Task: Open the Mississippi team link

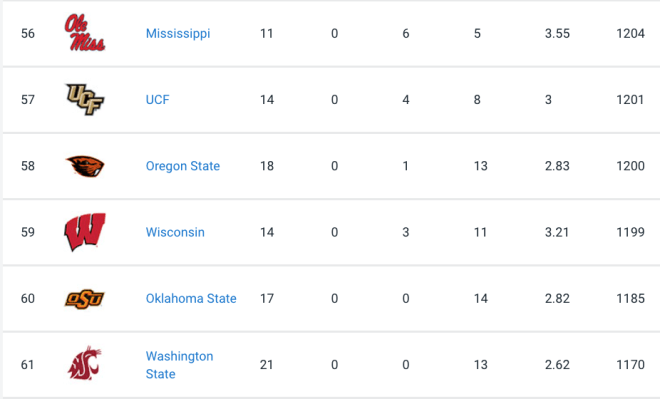Action: click(178, 33)
